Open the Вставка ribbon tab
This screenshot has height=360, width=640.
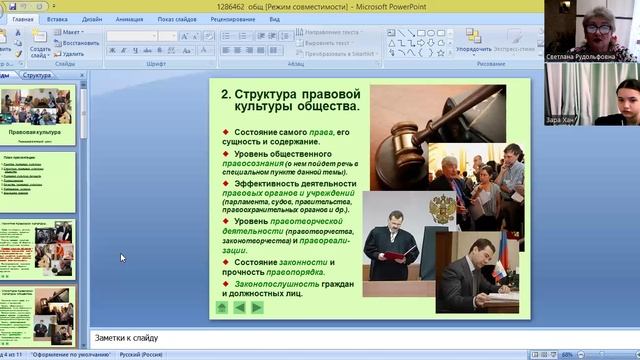click(x=57, y=19)
